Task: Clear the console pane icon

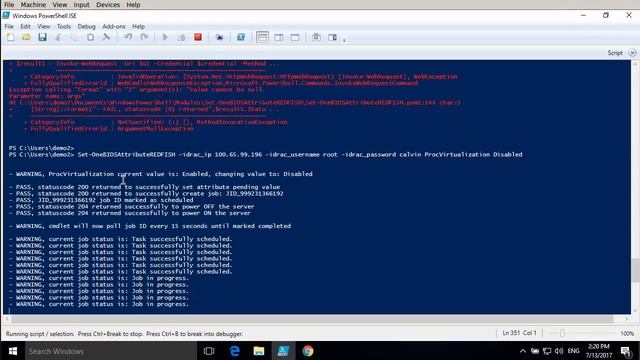Action: [x=106, y=37]
